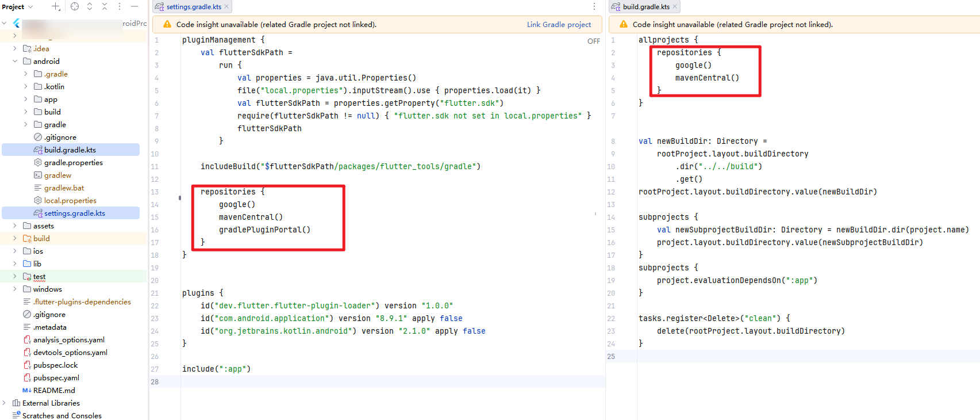
Task: Open Project panel options (three dots)
Action: [120, 6]
